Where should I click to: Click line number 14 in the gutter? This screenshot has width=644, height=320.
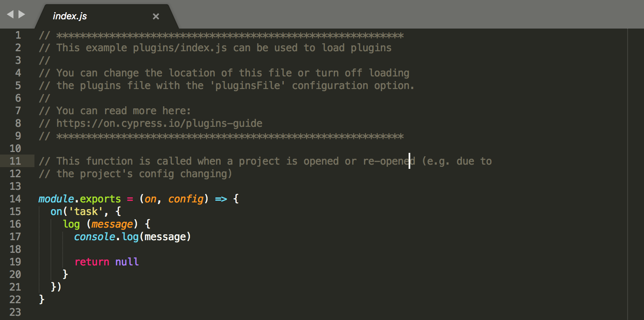click(x=15, y=199)
